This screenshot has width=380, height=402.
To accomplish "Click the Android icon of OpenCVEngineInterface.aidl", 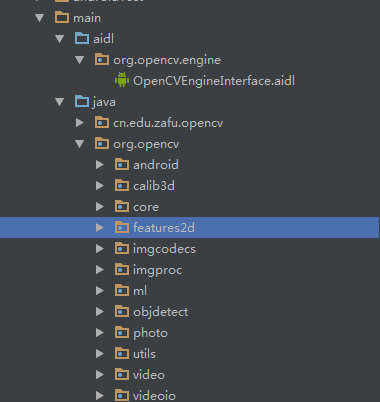I will point(122,80).
